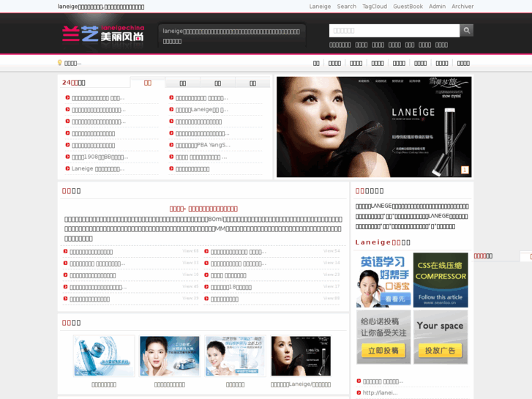Viewport: 532px width, 399px height.
Task: Click the lightbulb notice icon
Action: [60, 62]
